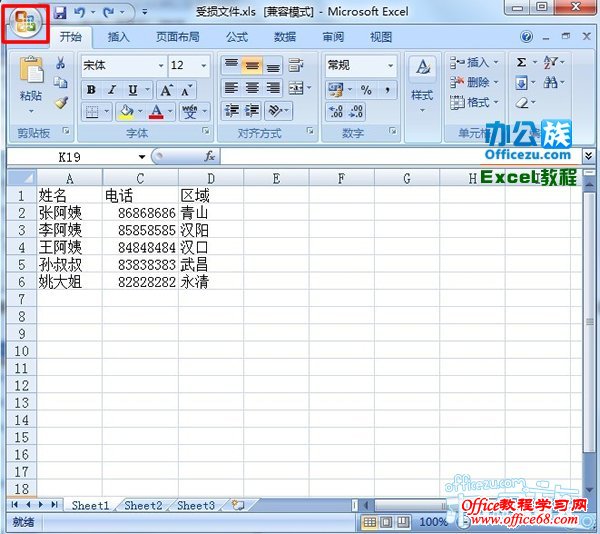
Task: Toggle bold formatting
Action: point(91,90)
